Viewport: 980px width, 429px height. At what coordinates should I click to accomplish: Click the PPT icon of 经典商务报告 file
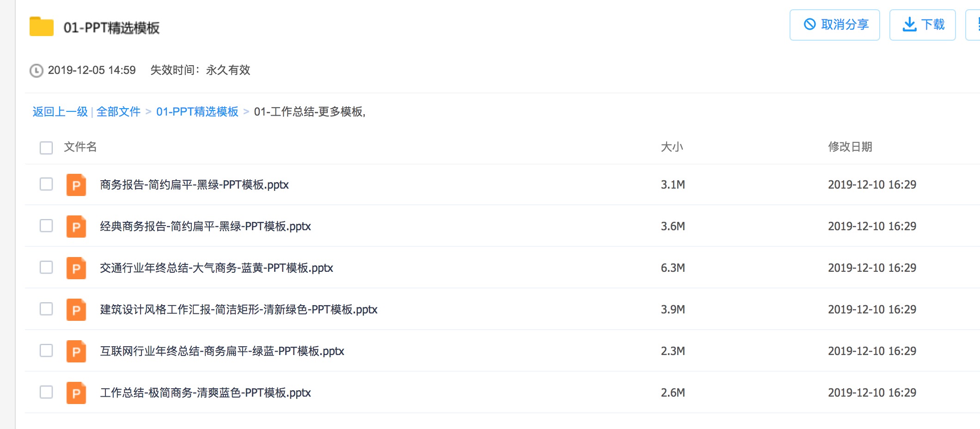(76, 227)
